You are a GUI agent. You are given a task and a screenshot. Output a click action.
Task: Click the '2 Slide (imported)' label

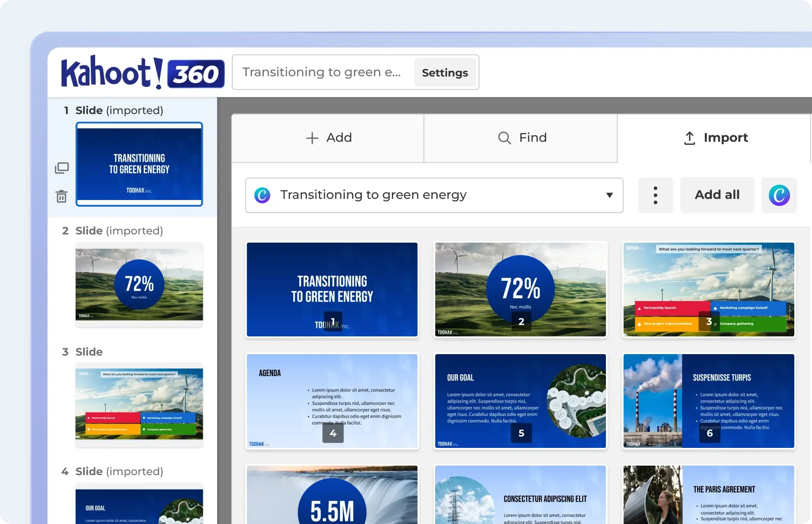(x=112, y=231)
